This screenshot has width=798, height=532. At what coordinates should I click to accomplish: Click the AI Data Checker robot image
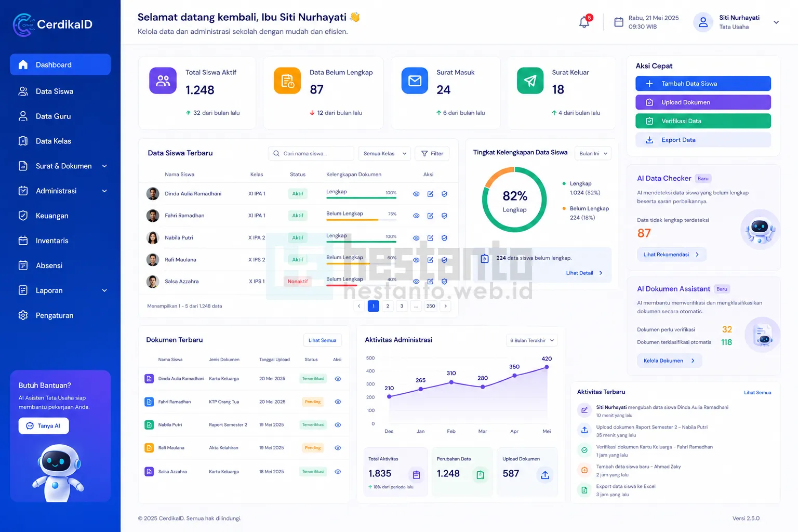tap(760, 230)
